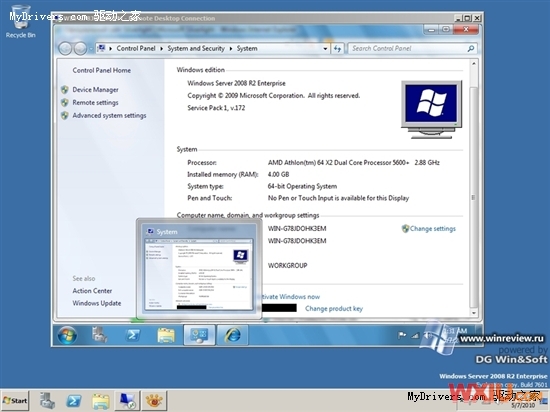
Task: Click the 64-bit Operating System value
Action: point(302,186)
